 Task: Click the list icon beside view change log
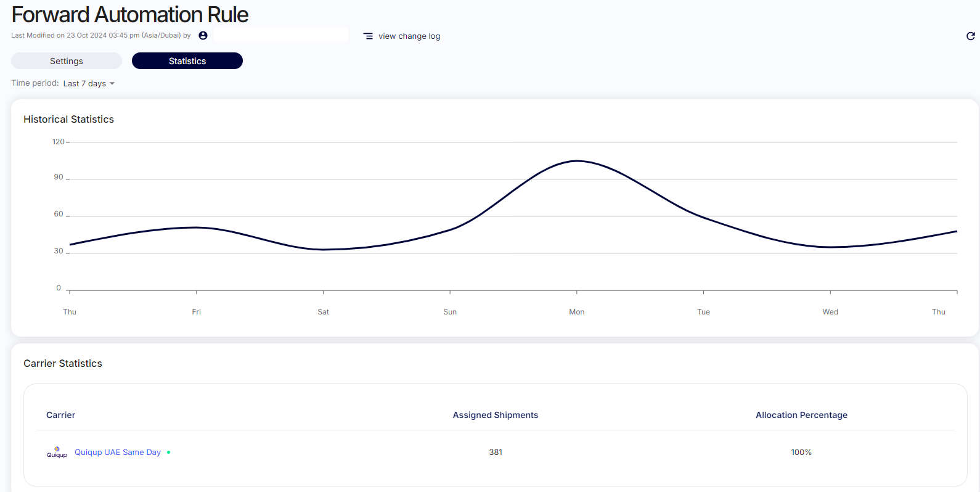click(368, 36)
